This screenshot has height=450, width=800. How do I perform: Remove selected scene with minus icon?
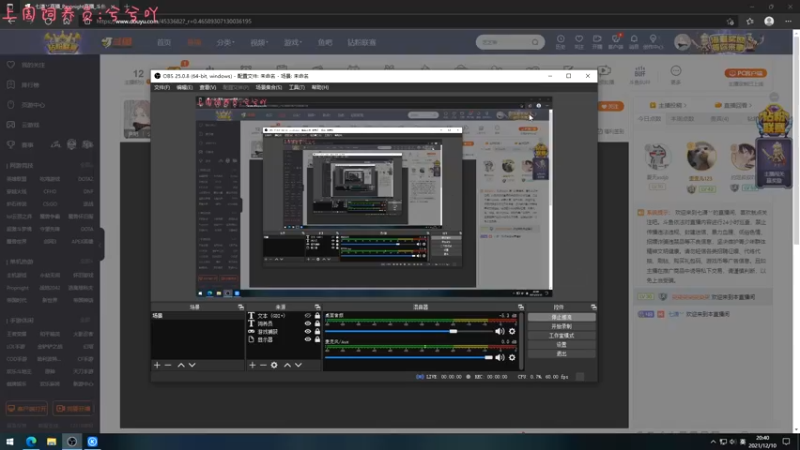(x=168, y=365)
